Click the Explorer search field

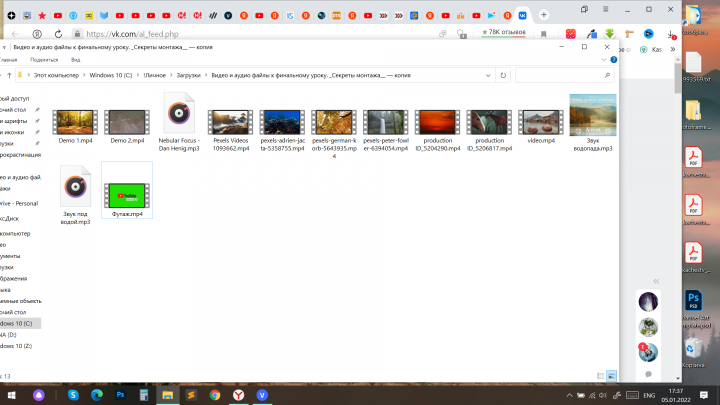click(564, 75)
